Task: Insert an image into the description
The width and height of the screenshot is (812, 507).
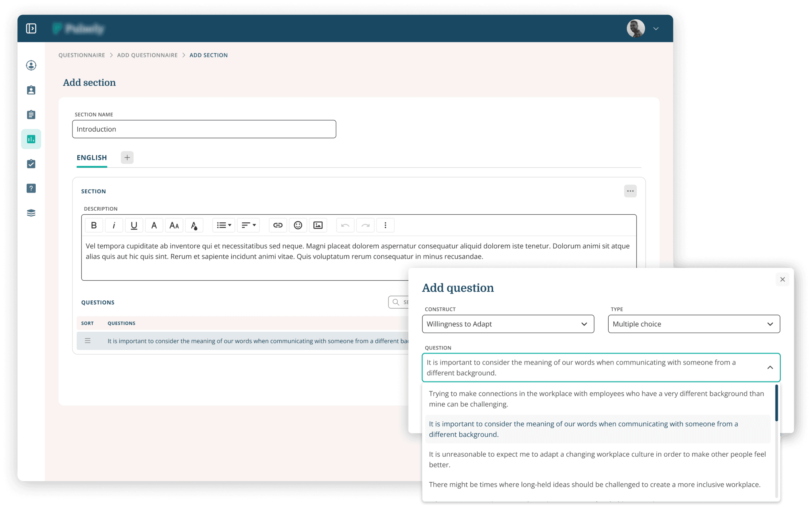Action: tap(318, 225)
